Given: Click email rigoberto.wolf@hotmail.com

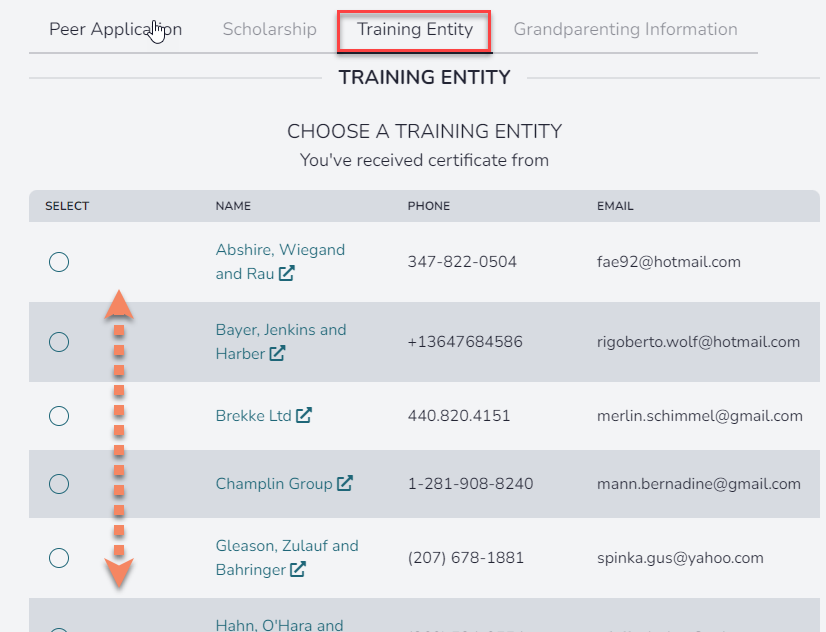Looking at the screenshot, I should coord(699,342).
